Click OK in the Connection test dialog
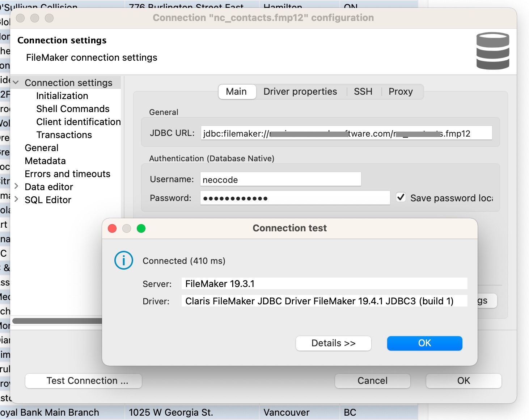 coord(425,343)
